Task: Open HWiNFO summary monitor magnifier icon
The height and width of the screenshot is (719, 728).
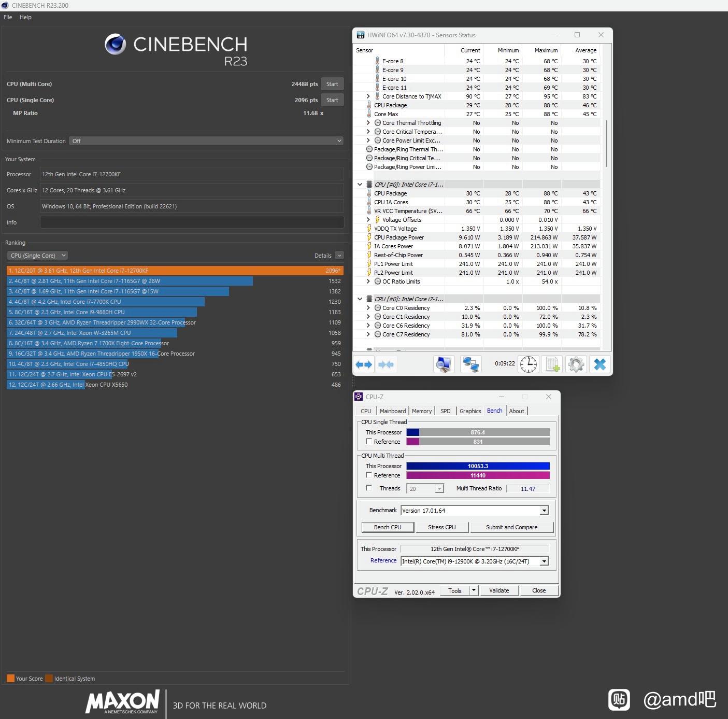Action: pos(444,364)
